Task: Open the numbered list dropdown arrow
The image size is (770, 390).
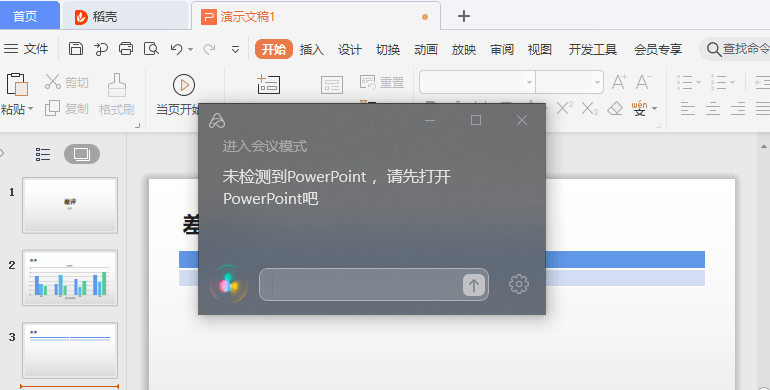Action: click(x=732, y=83)
